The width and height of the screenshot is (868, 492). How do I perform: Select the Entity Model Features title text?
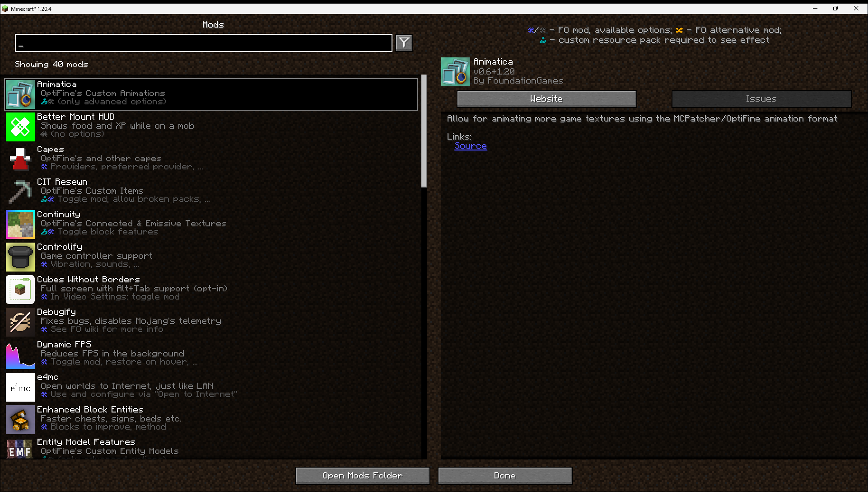point(86,442)
